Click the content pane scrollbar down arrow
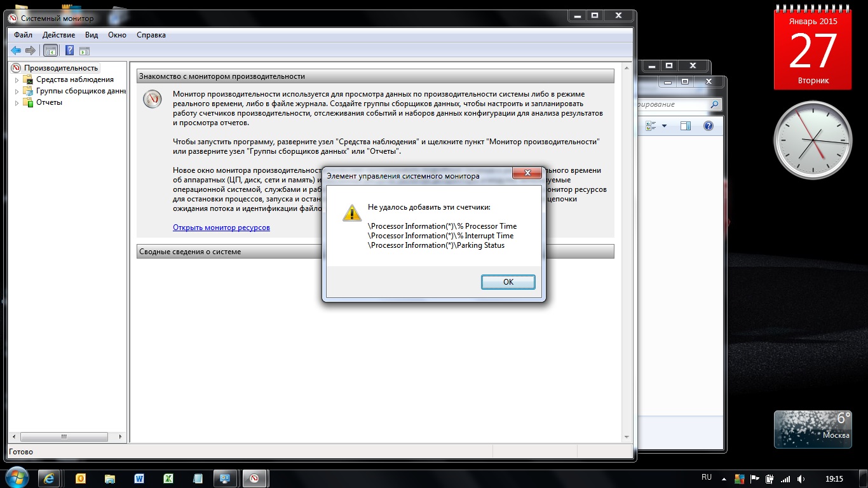Image resolution: width=868 pixels, height=488 pixels. [627, 437]
